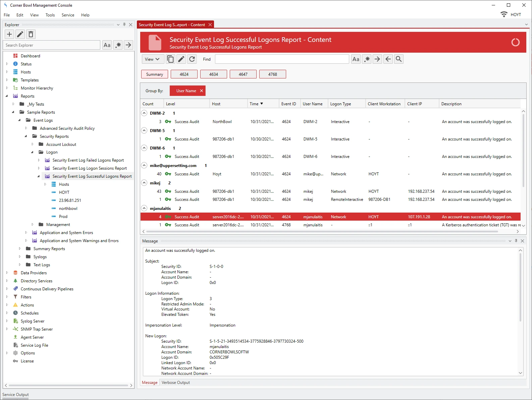Collapse the mjanulaitis group
The image size is (532, 400).
pos(144,208)
